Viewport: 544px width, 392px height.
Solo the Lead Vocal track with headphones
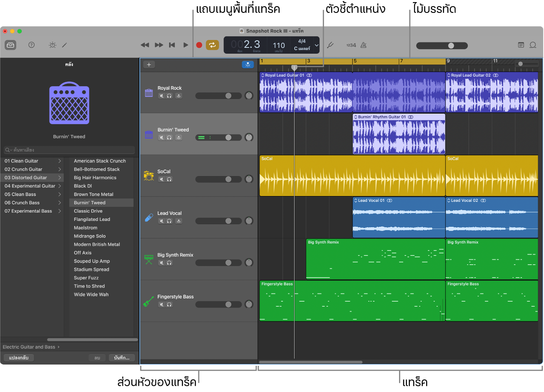(x=170, y=221)
